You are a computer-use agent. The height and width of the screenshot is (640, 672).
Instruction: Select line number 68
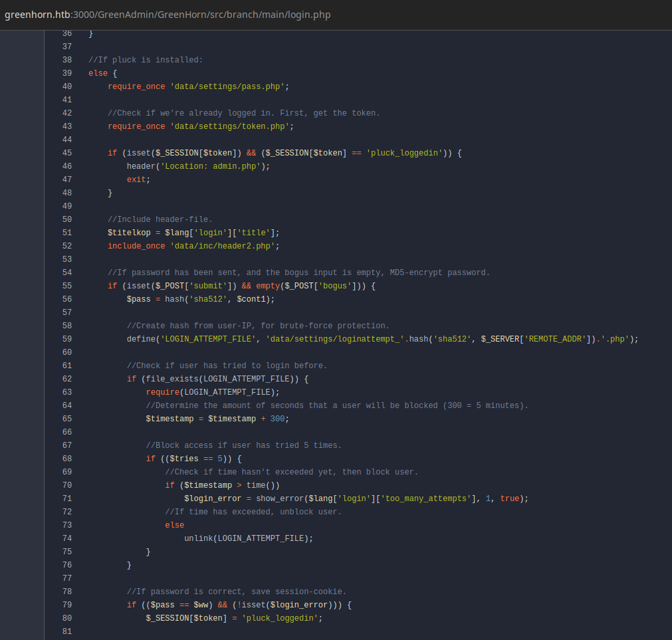pyautogui.click(x=67, y=459)
